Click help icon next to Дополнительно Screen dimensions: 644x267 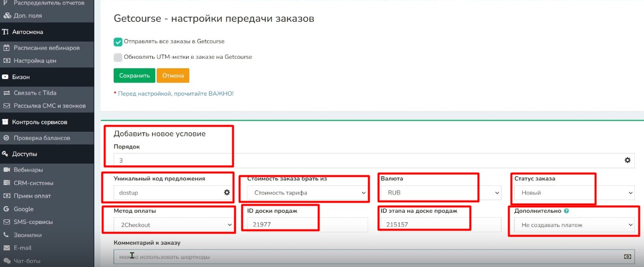point(566,211)
